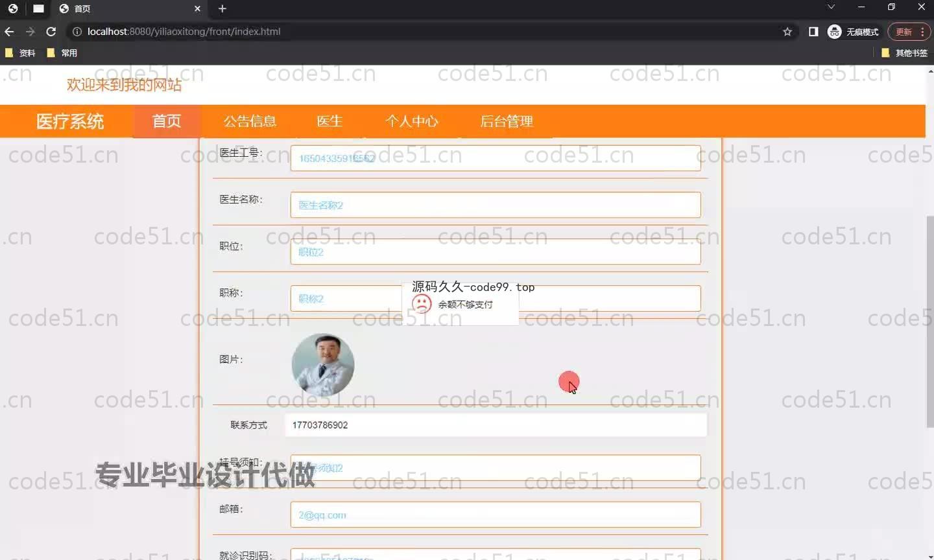Click the address bar URL

click(x=184, y=31)
